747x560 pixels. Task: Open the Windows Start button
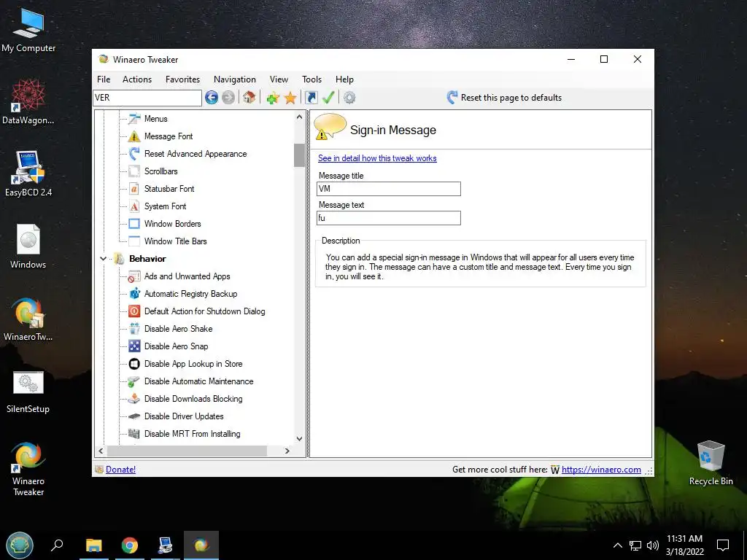coord(20,545)
